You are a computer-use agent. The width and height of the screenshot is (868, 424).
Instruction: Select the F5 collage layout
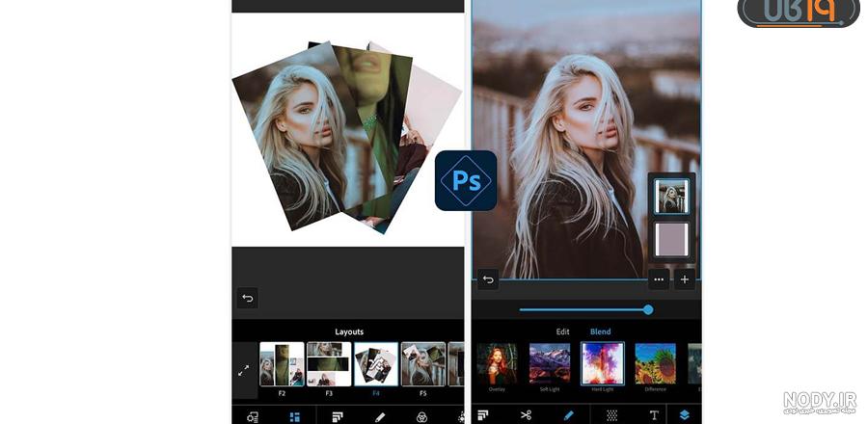423,364
